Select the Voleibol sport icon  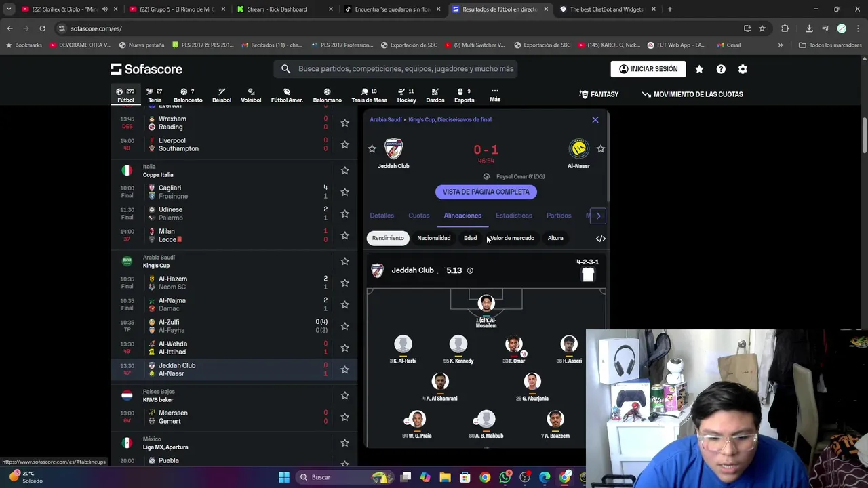251,95
